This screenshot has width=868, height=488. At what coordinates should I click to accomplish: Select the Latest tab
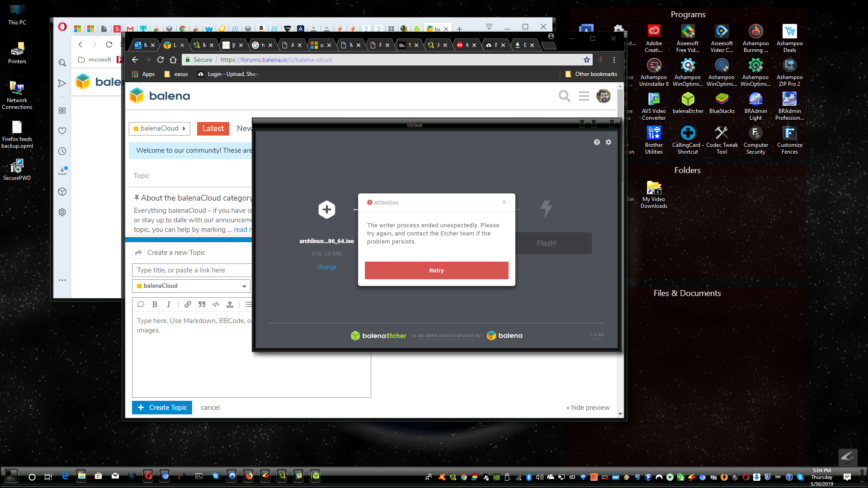pos(213,128)
